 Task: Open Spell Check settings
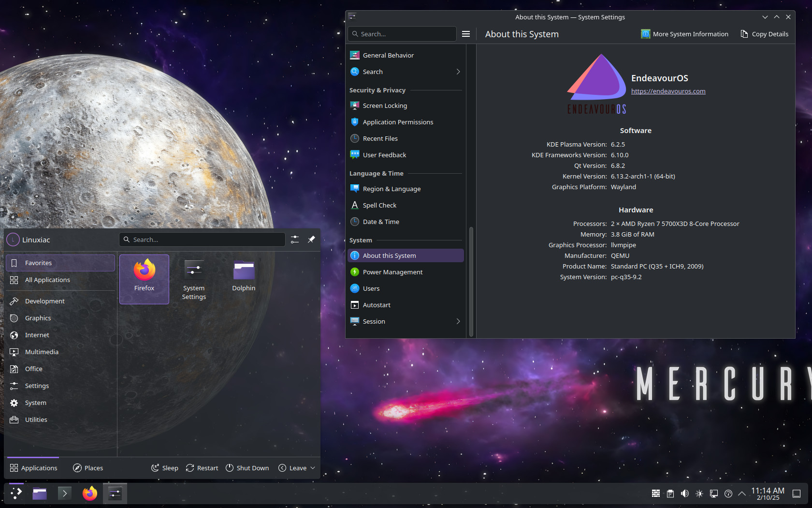[x=406, y=205]
